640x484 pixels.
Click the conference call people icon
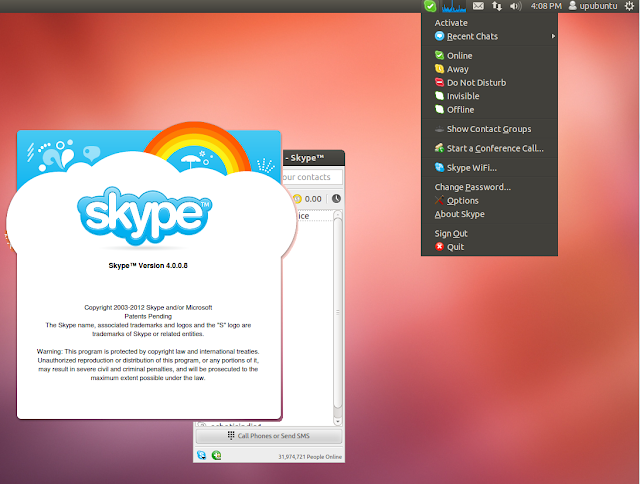point(439,148)
